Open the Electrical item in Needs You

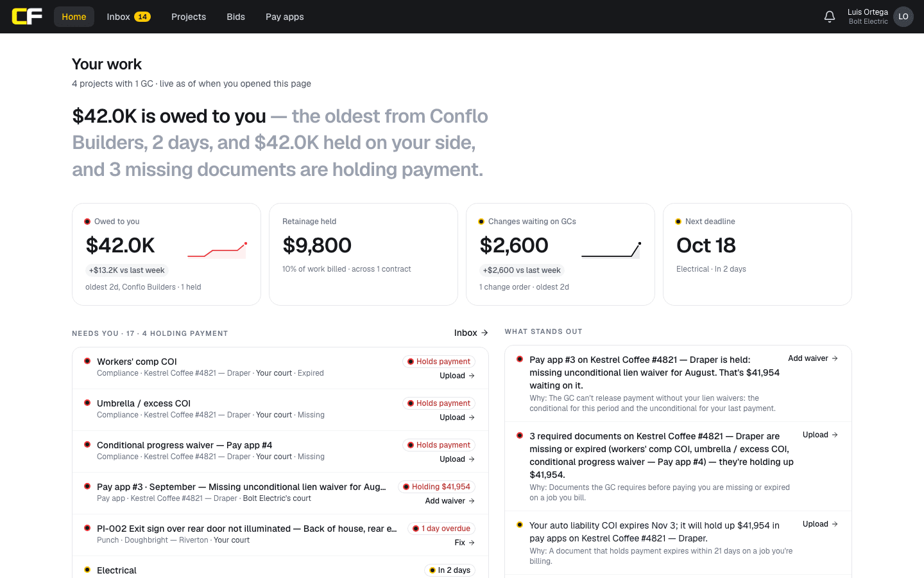(x=280, y=568)
